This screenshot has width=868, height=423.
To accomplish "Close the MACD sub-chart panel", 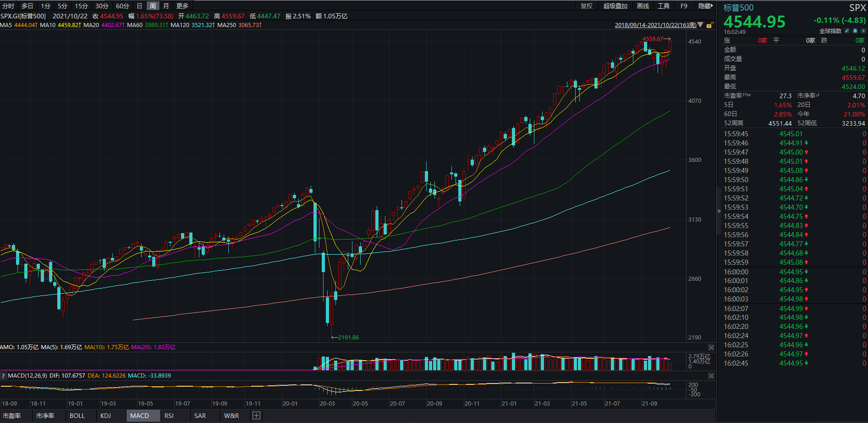I will 711,376.
